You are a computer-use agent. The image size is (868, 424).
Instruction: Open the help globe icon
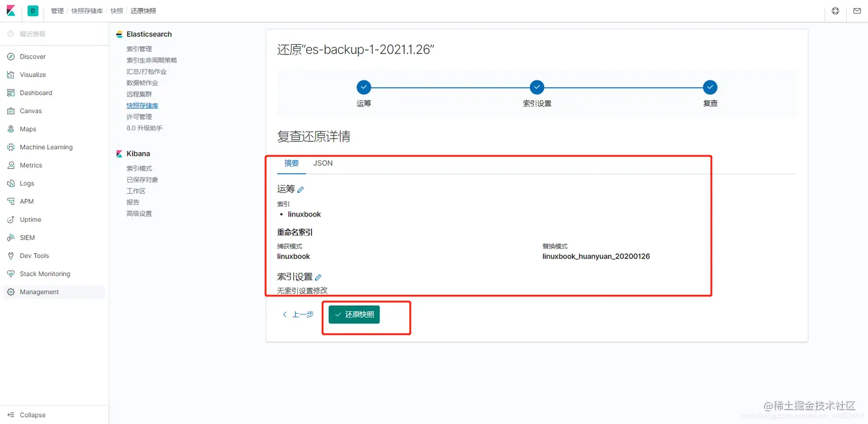pos(835,11)
